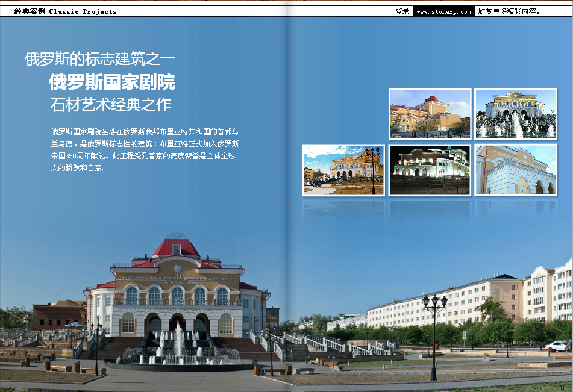Image resolution: width=573 pixels, height=392 pixels.
Task: Click the paragraph line 人的骄傲和自豪
Action: (x=78, y=167)
